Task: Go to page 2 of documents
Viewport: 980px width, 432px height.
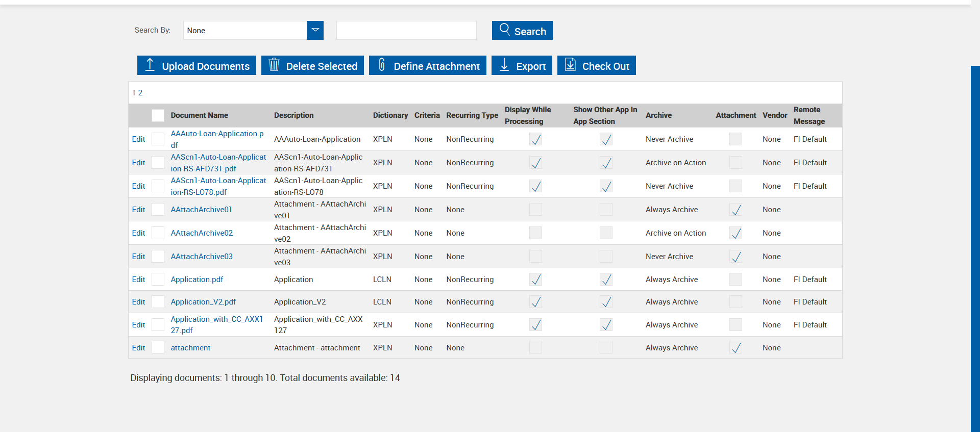Action: tap(140, 93)
